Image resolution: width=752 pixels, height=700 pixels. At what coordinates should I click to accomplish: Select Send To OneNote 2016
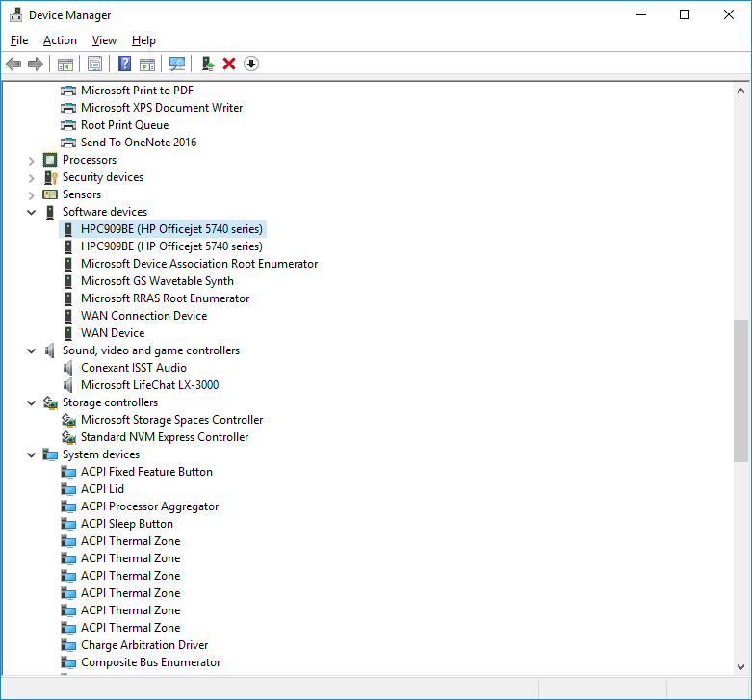139,143
